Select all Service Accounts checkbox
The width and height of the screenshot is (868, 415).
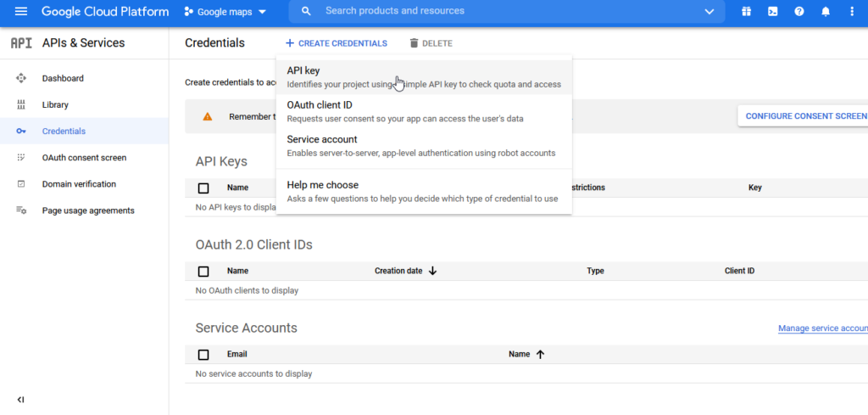tap(203, 355)
